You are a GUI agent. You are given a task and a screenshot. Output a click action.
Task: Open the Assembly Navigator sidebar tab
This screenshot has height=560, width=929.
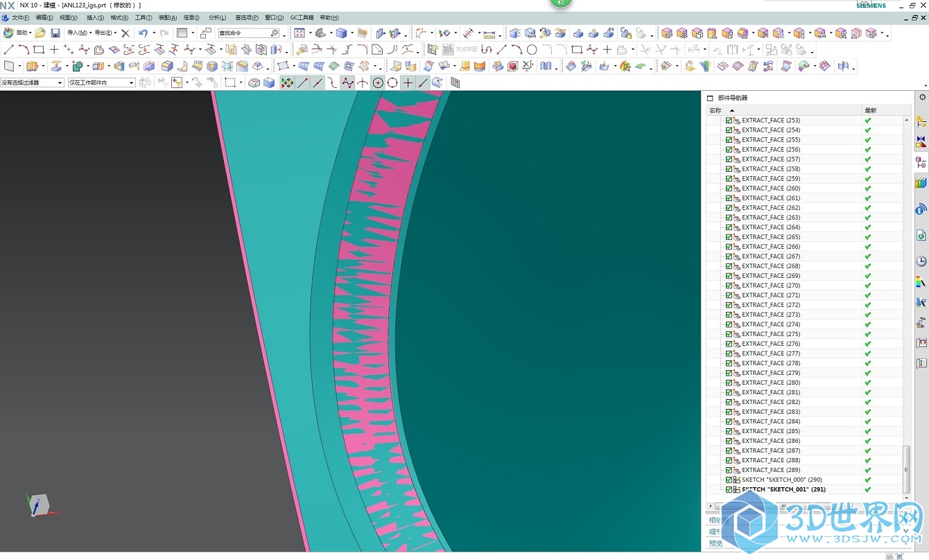pyautogui.click(x=921, y=121)
